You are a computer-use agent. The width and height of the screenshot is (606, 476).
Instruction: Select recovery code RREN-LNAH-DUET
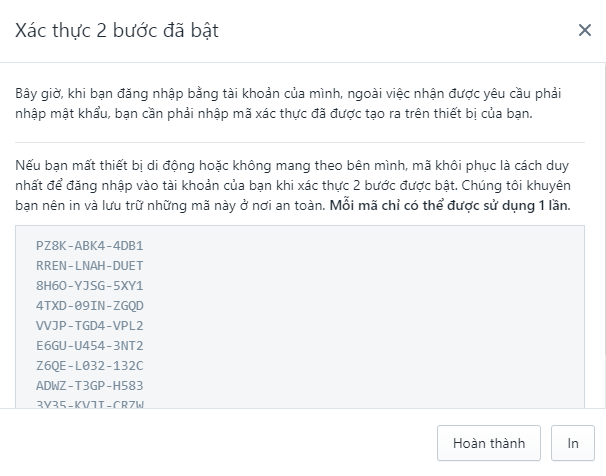coord(90,266)
